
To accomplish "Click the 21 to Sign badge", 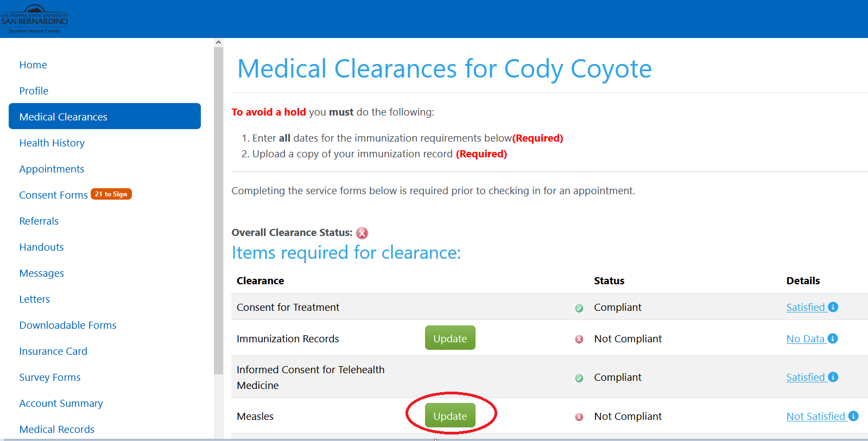I will click(111, 194).
